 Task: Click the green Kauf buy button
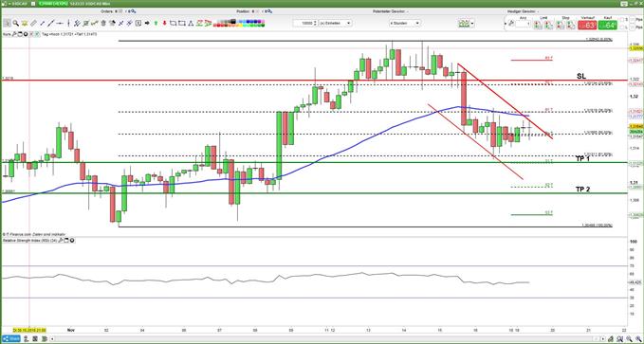pos(607,25)
